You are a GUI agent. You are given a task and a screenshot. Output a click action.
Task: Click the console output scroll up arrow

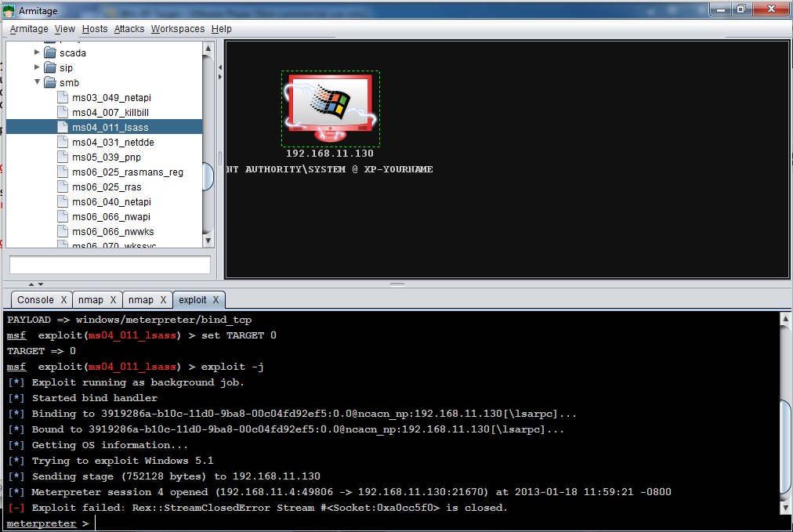click(x=785, y=319)
